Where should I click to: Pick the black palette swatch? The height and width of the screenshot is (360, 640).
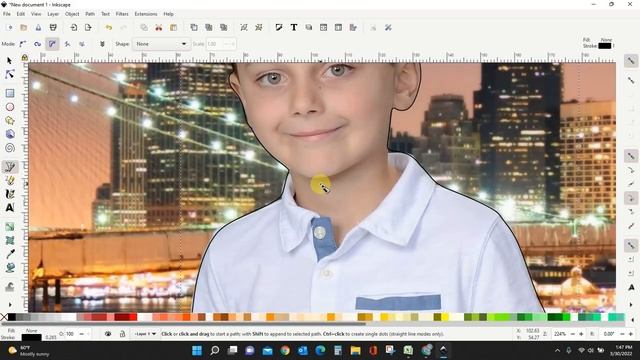[12, 317]
